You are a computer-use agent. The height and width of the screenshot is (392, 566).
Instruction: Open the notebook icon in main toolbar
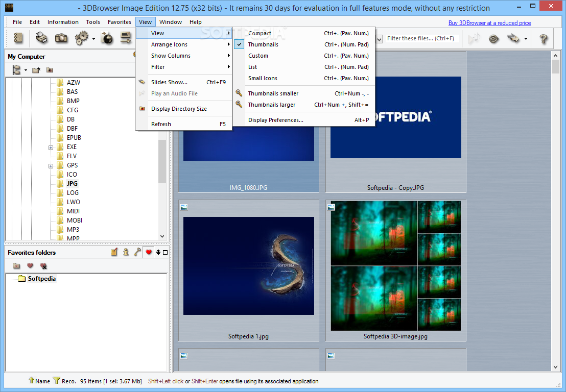tap(18, 38)
